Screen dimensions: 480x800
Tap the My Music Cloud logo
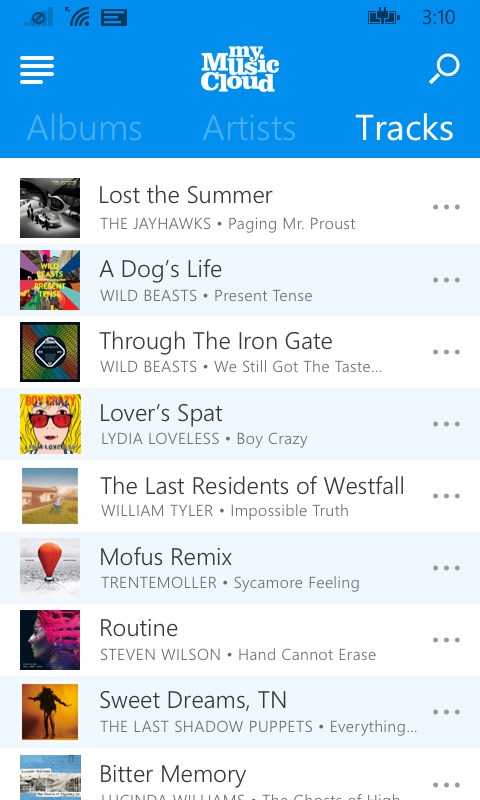coord(239,69)
